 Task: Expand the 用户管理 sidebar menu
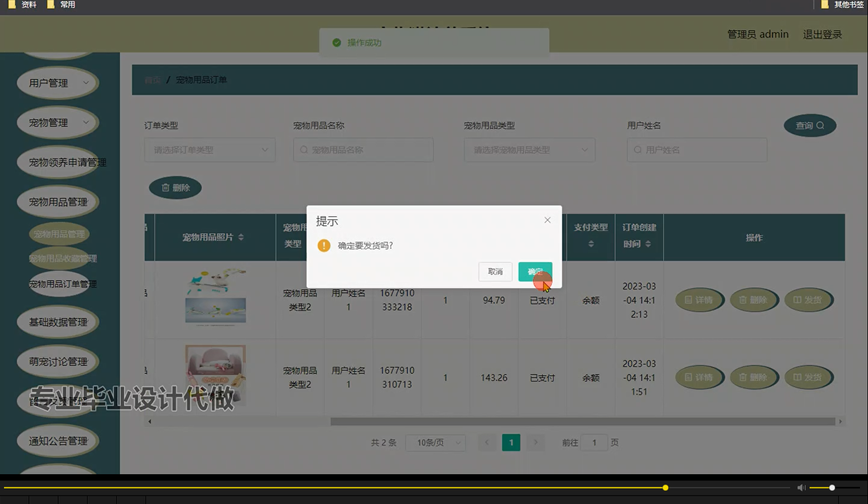(x=58, y=82)
